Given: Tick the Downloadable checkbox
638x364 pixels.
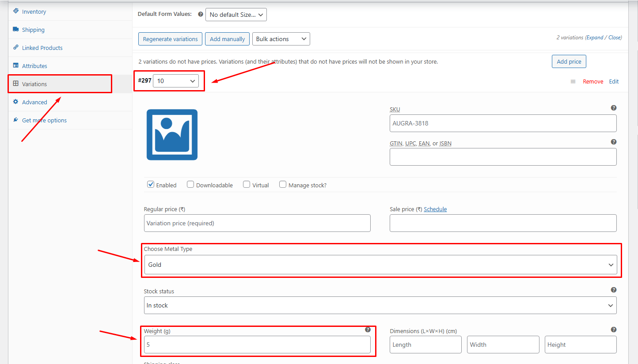Looking at the screenshot, I should (x=190, y=185).
